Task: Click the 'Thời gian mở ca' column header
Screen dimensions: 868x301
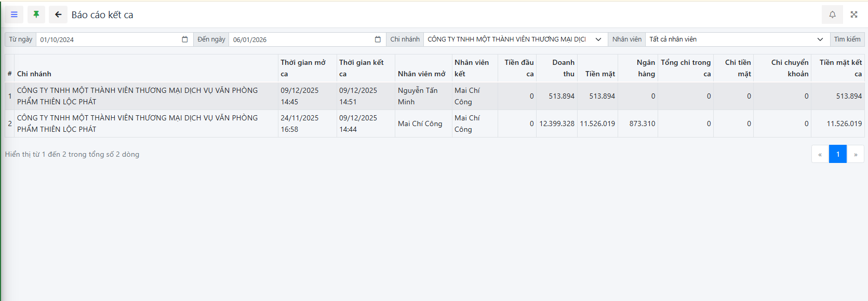Action: point(303,68)
